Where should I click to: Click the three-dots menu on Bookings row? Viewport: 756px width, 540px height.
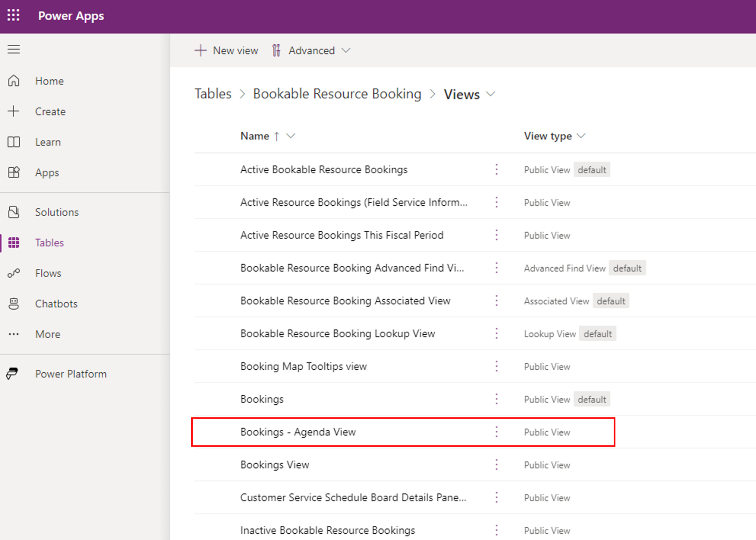[497, 399]
